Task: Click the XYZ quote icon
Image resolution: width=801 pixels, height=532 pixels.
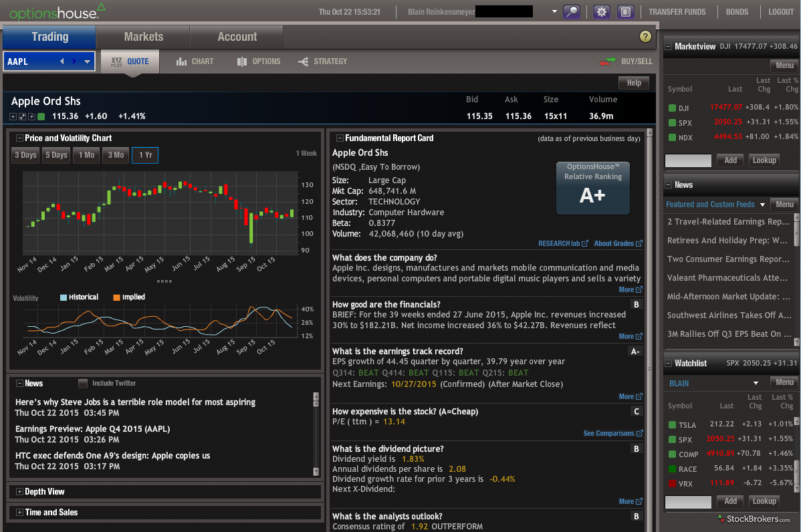Action: pos(116,61)
